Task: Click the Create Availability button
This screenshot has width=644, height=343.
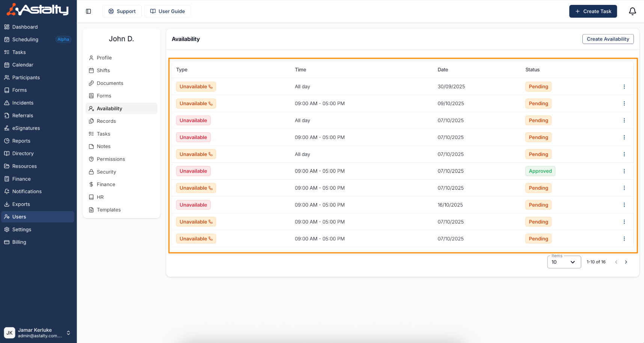Action: click(x=608, y=39)
